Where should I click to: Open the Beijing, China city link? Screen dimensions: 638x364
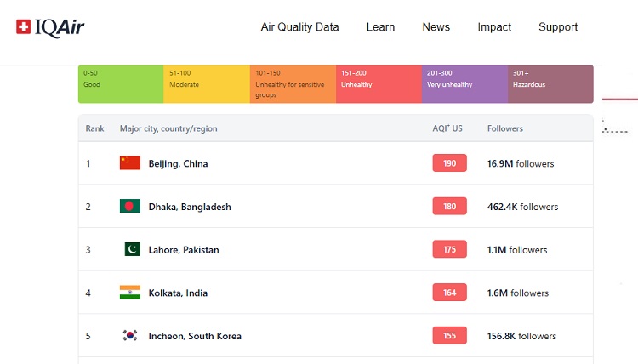click(x=178, y=163)
